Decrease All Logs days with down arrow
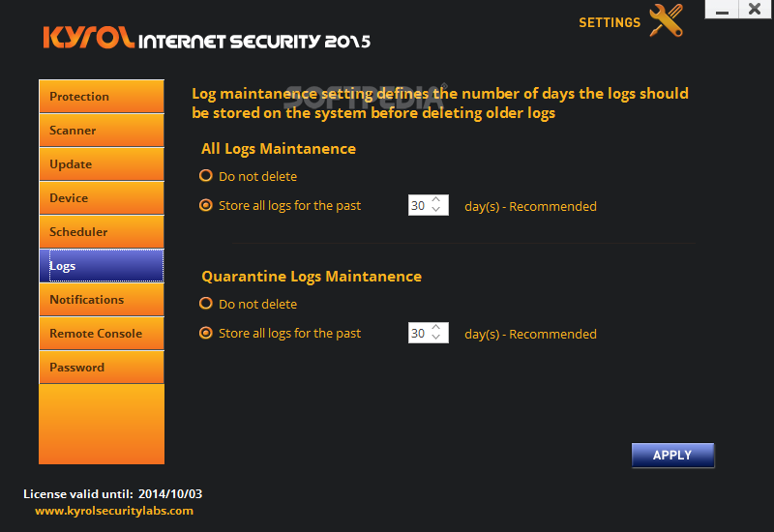Screen dimensions: 774x532 (436, 210)
